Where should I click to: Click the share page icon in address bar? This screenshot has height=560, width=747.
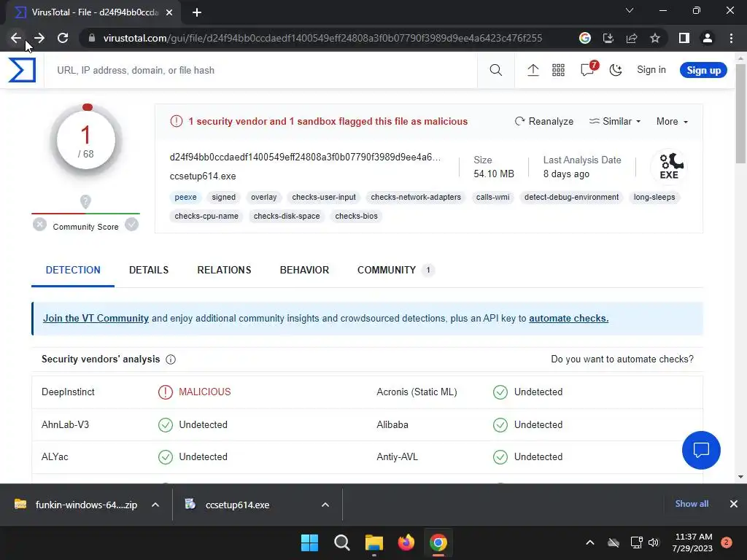tap(632, 38)
